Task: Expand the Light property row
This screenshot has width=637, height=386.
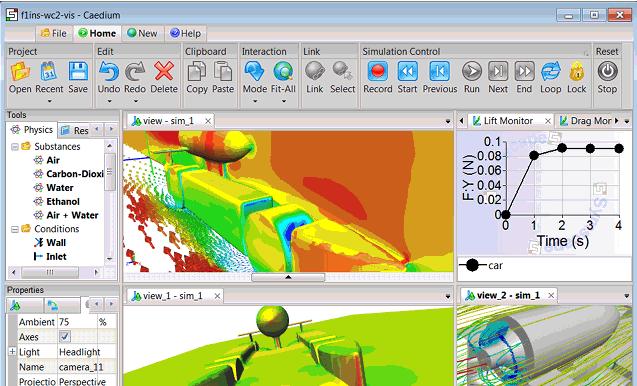Action: 12,351
